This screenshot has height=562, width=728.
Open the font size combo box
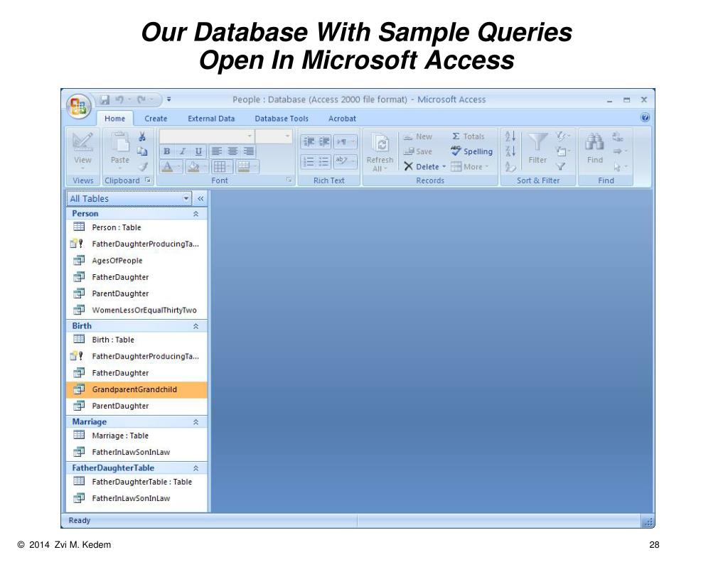coord(274,136)
